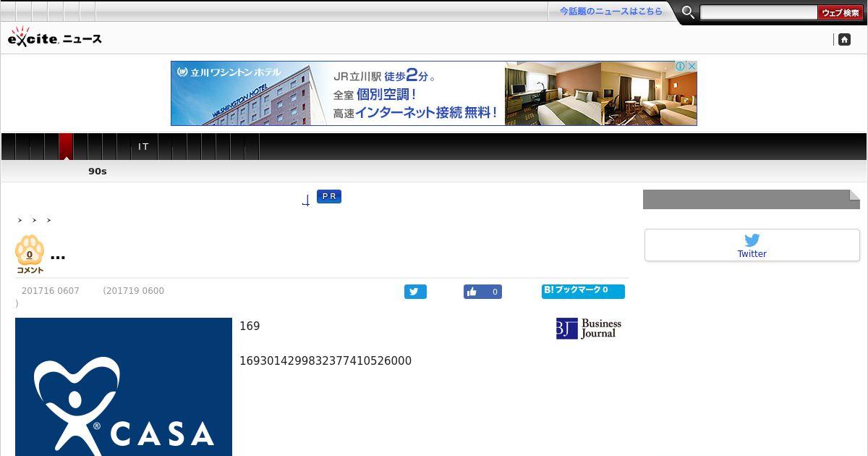This screenshot has width=868, height=456.
Task: Click the コメント label under paw
Action: [30, 271]
